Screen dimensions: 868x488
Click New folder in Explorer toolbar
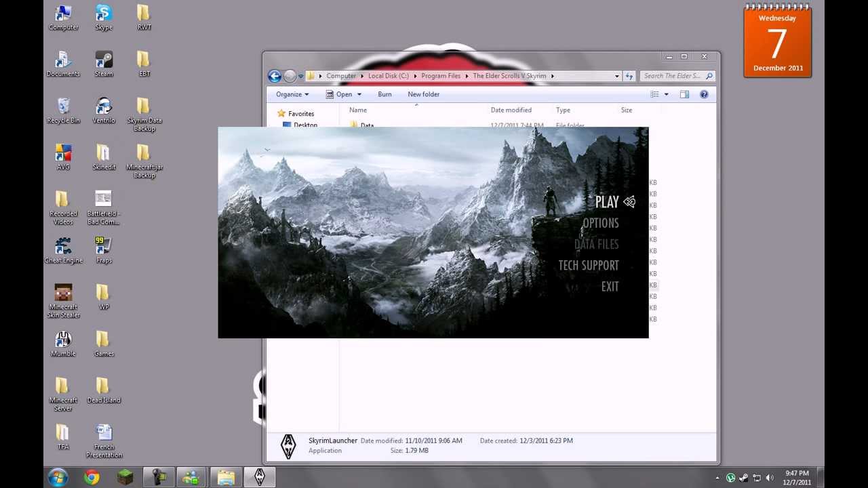424,94
